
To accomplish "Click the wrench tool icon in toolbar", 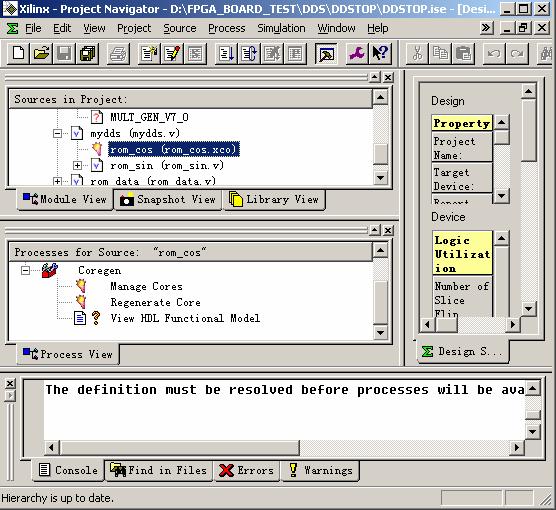I will coord(357,54).
